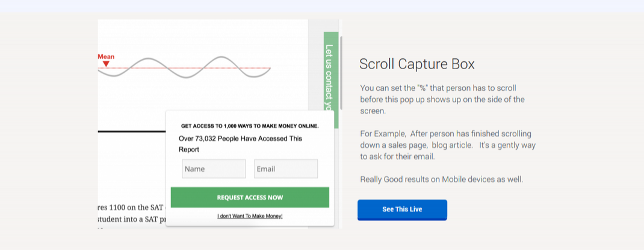Screen dimensions: 644x250
Task: Click the paragraph about setting the scroll "%"
Action: pyautogui.click(x=442, y=99)
